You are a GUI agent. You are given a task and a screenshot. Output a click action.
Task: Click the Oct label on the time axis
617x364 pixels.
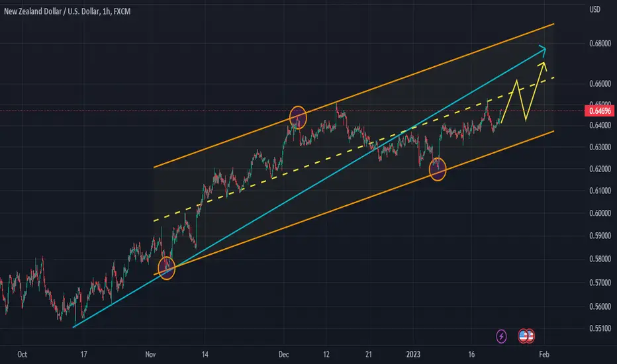click(23, 354)
